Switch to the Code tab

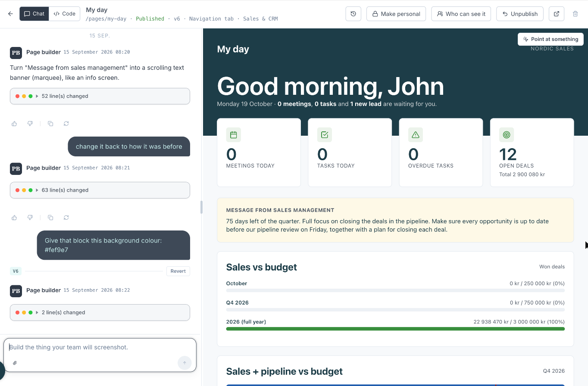tap(65, 14)
